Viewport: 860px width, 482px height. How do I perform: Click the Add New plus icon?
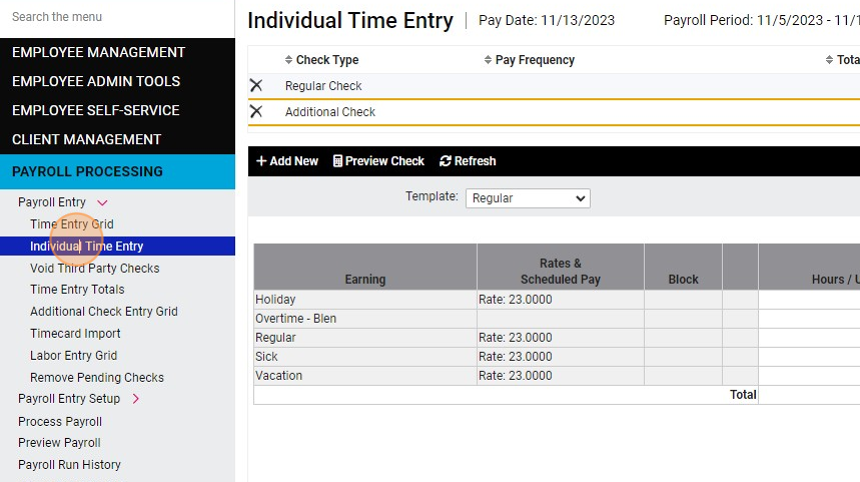tap(262, 161)
